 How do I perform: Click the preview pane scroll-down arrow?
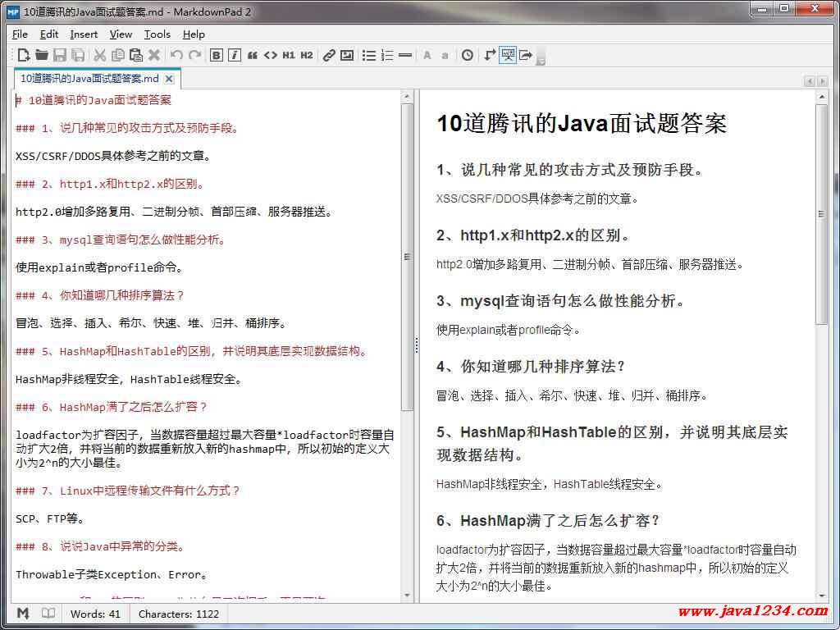(x=822, y=596)
